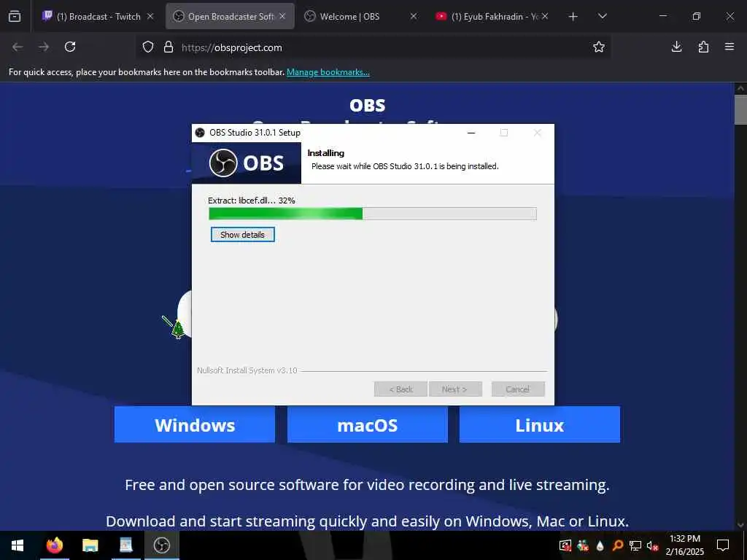Open File Explorer from the taskbar

[90, 545]
